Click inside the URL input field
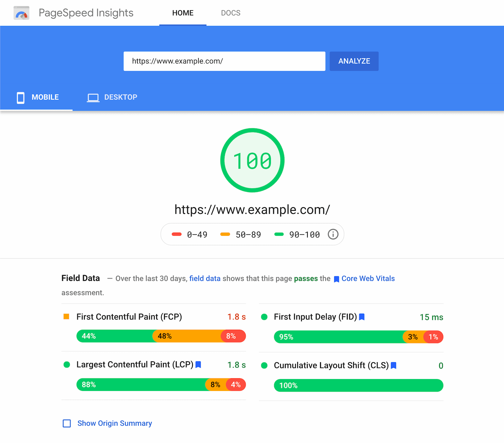This screenshot has height=443, width=504. click(x=224, y=61)
